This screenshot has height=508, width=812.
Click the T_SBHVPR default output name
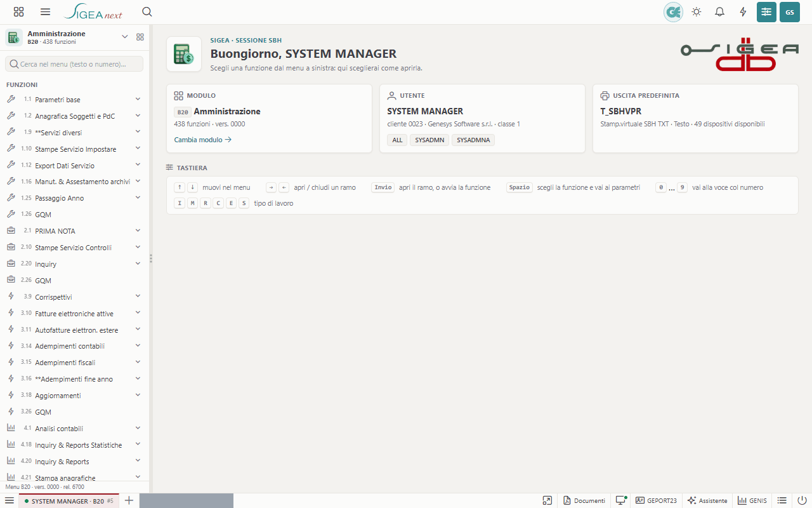(621, 111)
